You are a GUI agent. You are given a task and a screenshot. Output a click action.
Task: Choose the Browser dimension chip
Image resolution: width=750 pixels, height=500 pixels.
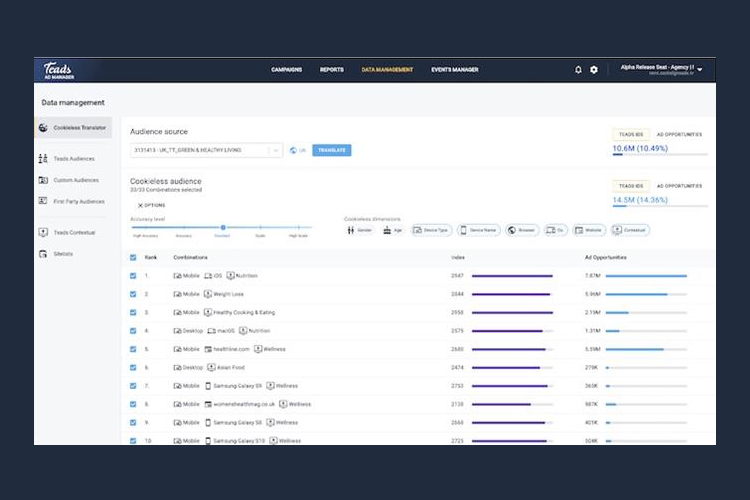[521, 230]
